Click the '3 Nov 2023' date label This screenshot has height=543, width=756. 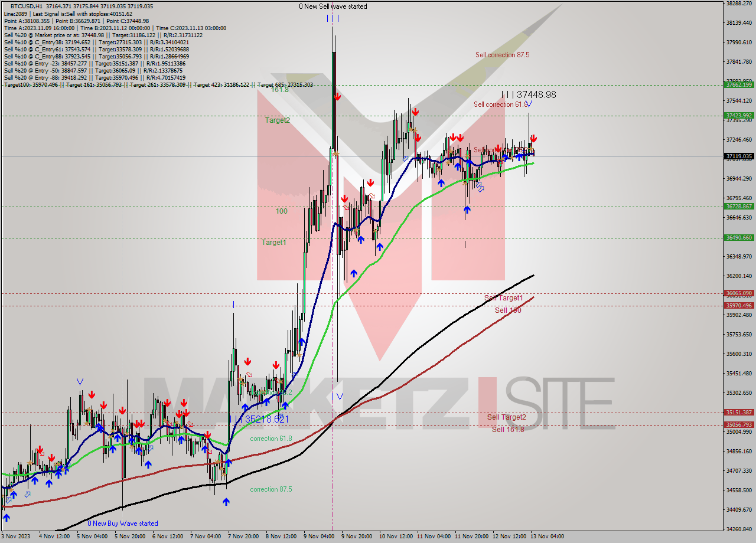pyautogui.click(x=15, y=537)
